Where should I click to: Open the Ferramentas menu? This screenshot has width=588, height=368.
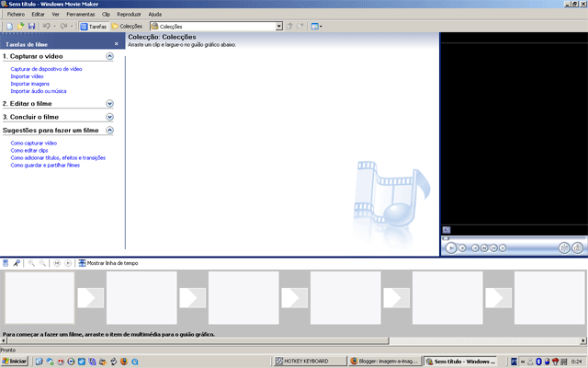click(81, 15)
